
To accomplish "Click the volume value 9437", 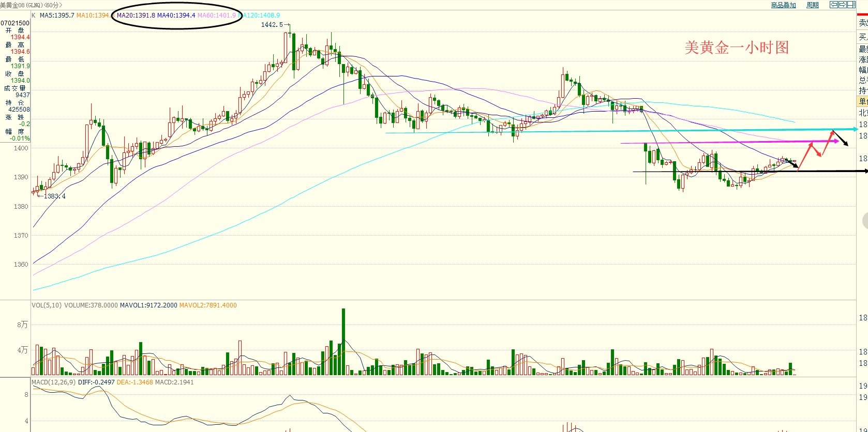I will point(23,95).
